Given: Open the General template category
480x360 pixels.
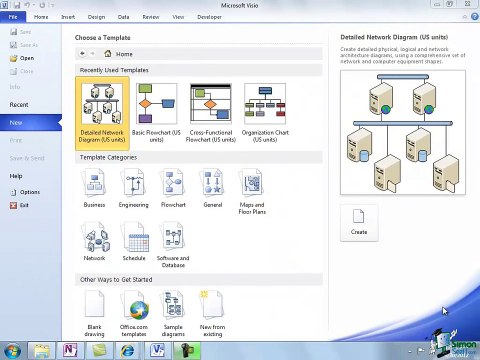Looking at the screenshot, I should tap(213, 188).
